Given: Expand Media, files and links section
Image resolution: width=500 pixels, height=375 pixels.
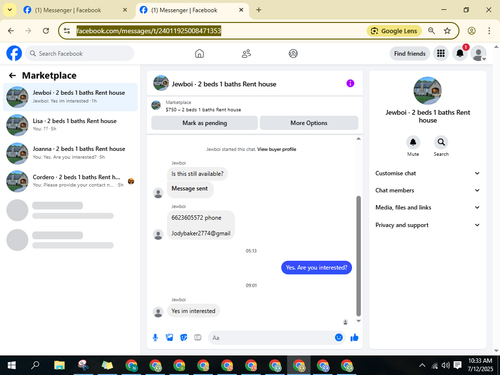Looking at the screenshot, I should click(x=428, y=207).
